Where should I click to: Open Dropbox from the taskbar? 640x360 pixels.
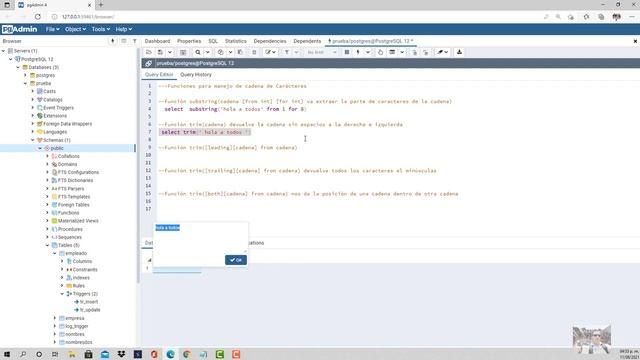[x=121, y=354]
